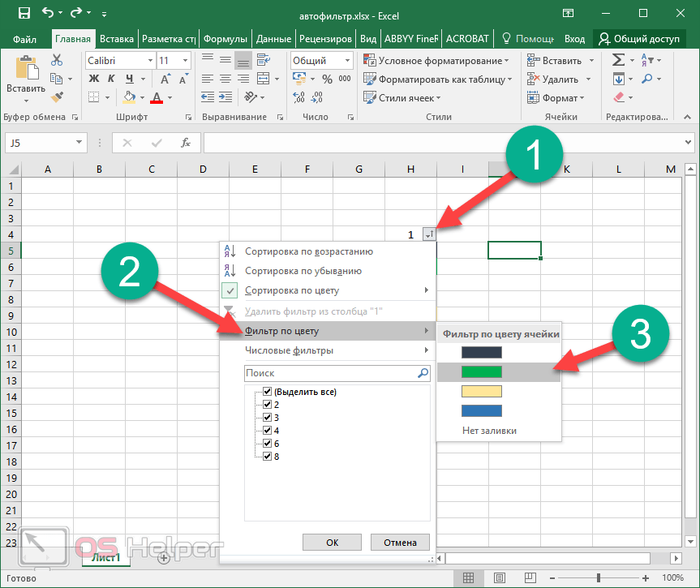This screenshot has height=588, width=700.
Task: Uncheck the '(Выделить все)' checkbox
Action: 268,392
